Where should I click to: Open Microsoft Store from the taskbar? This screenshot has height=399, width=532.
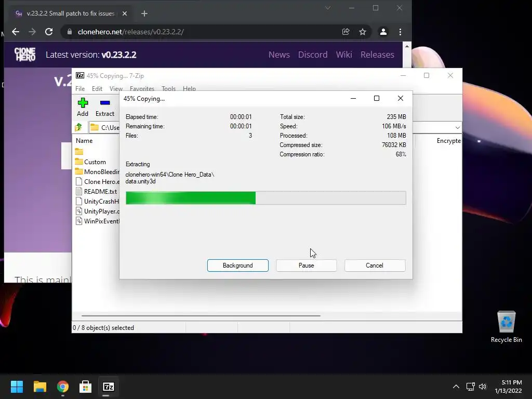(86, 387)
